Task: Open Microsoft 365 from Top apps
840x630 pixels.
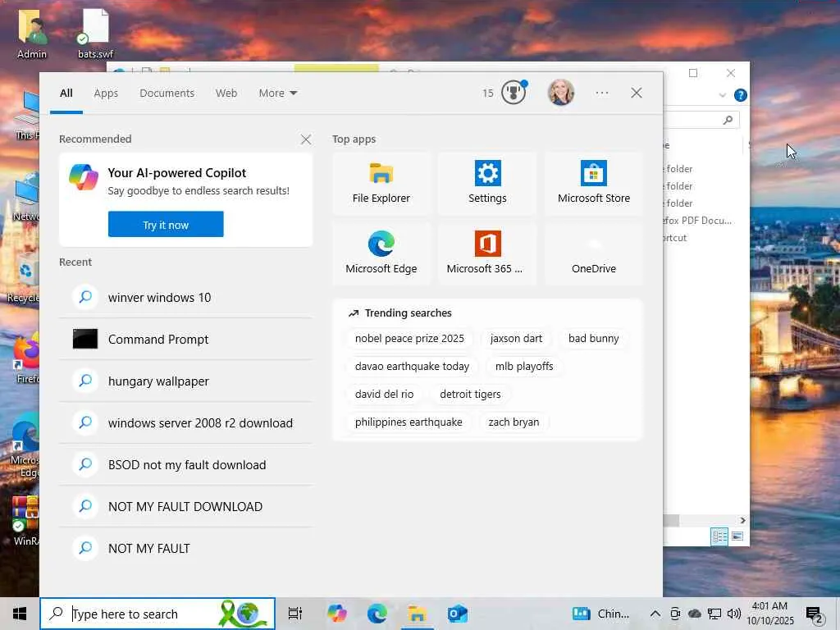Action: pos(487,254)
